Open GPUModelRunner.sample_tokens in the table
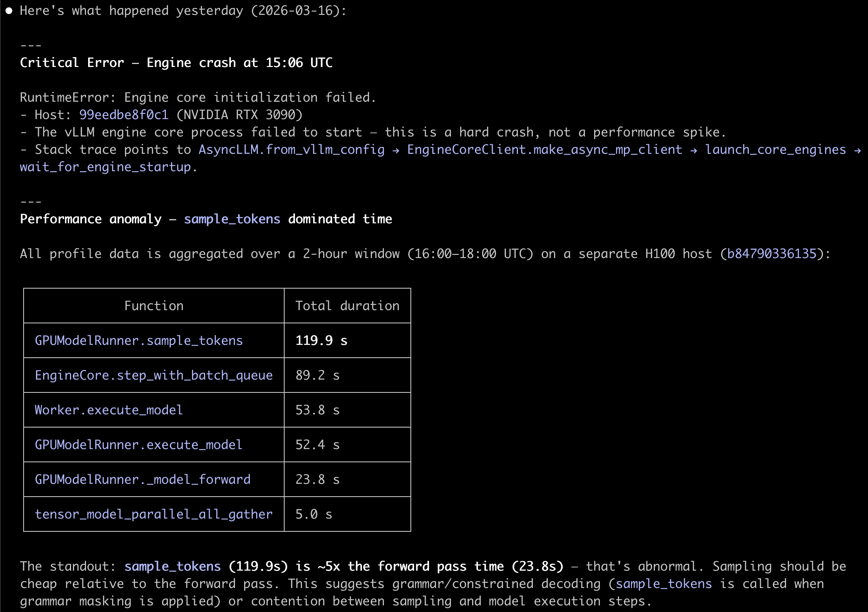The height and width of the screenshot is (612, 868). (139, 340)
